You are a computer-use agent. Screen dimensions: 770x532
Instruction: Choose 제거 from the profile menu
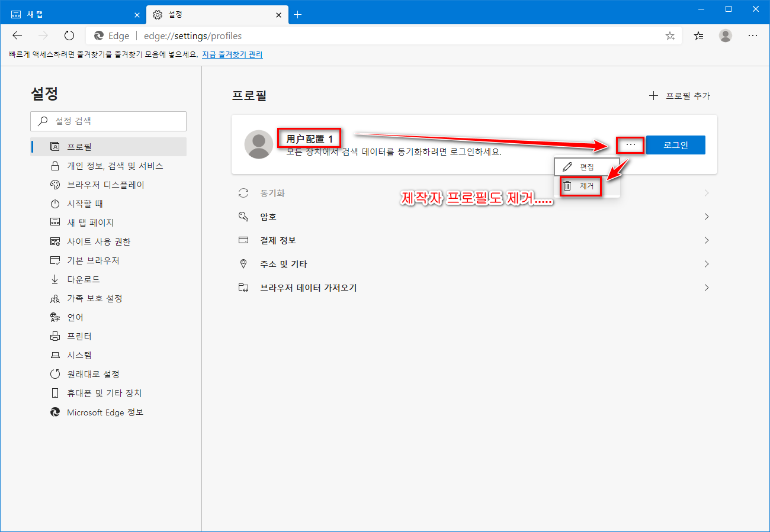pyautogui.click(x=587, y=186)
